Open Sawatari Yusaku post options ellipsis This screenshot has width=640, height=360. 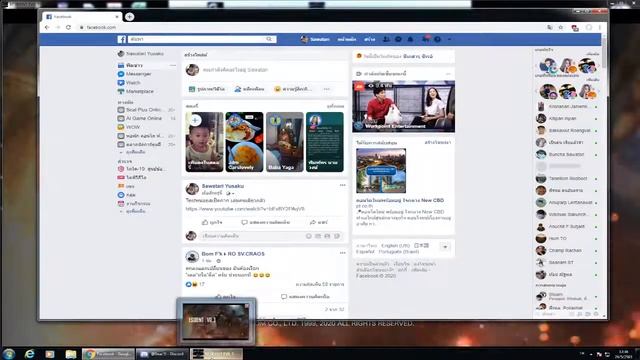click(x=342, y=185)
